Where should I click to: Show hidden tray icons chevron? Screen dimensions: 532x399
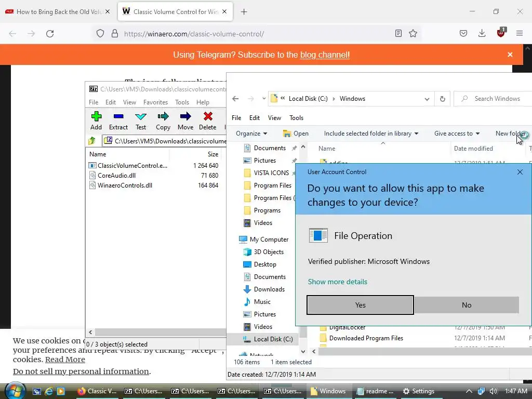469,391
